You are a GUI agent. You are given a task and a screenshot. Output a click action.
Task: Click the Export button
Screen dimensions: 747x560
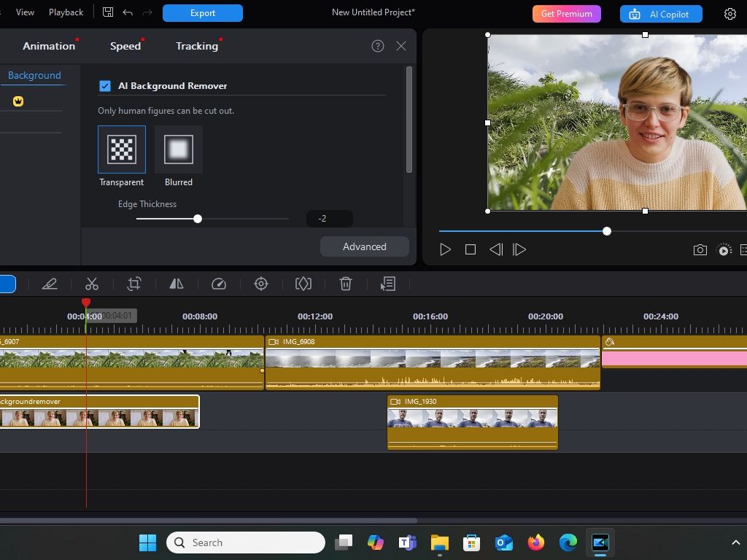pos(203,13)
